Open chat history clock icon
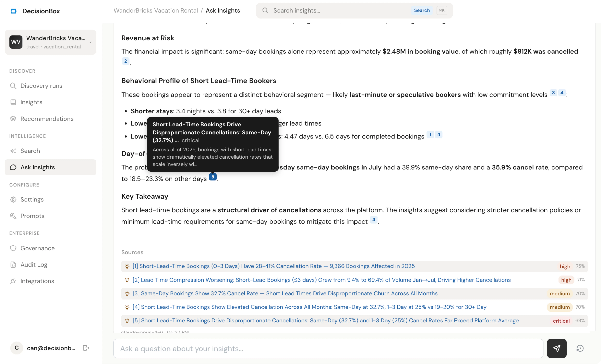Image resolution: width=601 pixels, height=364 pixels. coord(580,348)
